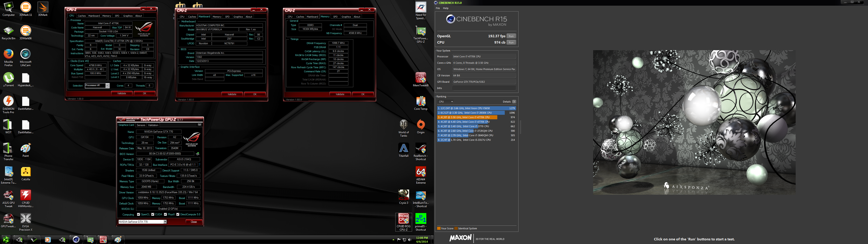Toggle DirectCompute 5.0 checkbox
The width and height of the screenshot is (868, 244).
[178, 214]
